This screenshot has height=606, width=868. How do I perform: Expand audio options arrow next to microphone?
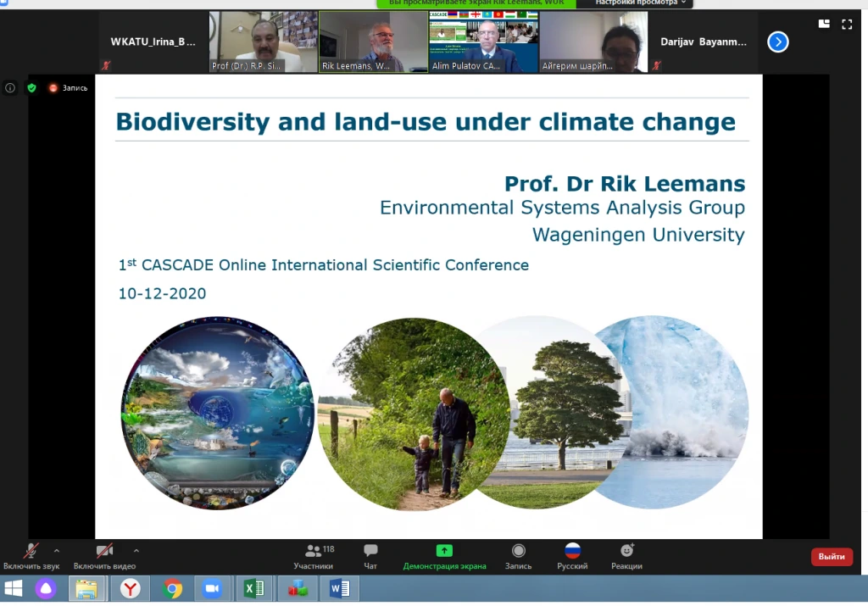[57, 551]
